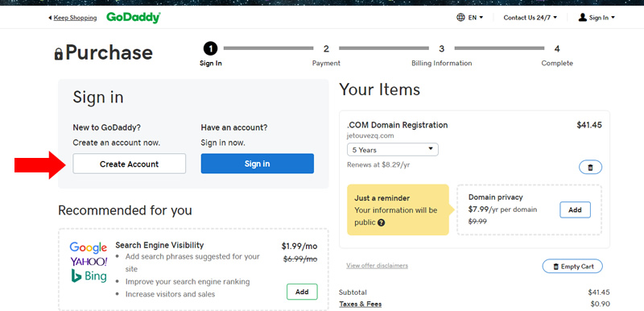Click the jetouvezq.com domain name

[370, 135]
